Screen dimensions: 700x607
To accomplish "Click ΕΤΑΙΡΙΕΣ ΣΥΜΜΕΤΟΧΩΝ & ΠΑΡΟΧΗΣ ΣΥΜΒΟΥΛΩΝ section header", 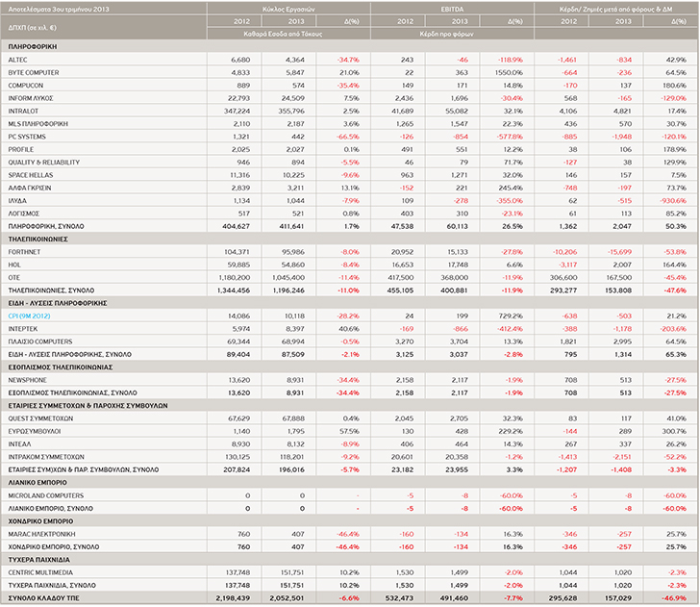I will [x=87, y=406].
